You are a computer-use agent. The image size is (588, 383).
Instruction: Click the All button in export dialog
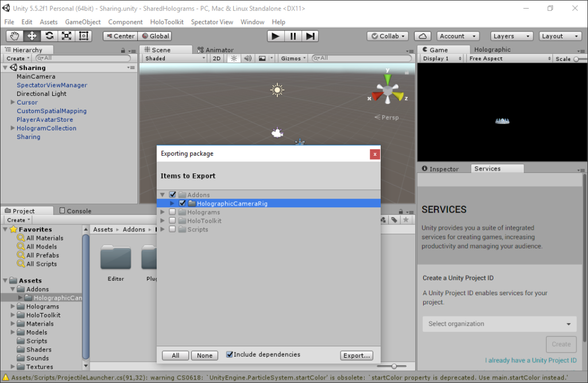coord(176,355)
